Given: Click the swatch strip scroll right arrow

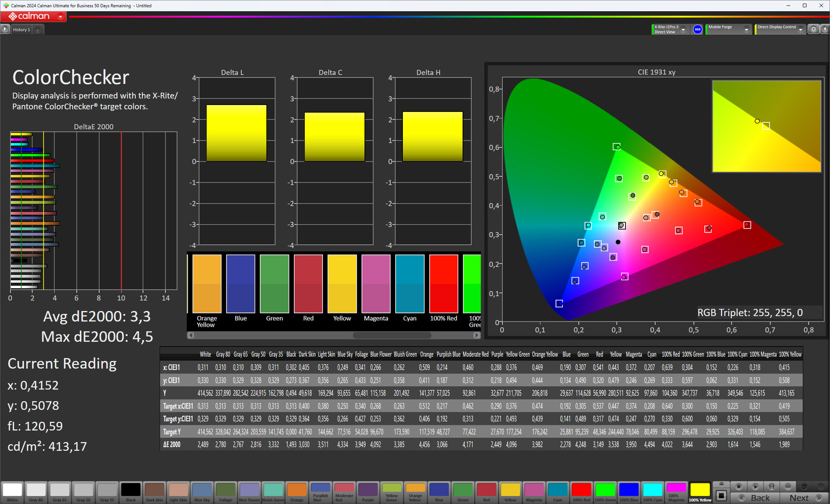Looking at the screenshot, I should coord(476,335).
